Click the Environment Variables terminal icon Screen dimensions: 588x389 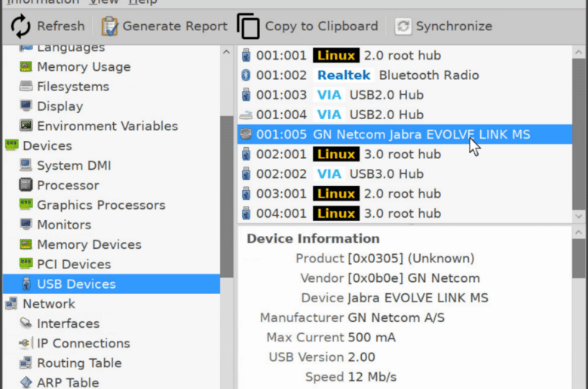pyautogui.click(x=26, y=126)
